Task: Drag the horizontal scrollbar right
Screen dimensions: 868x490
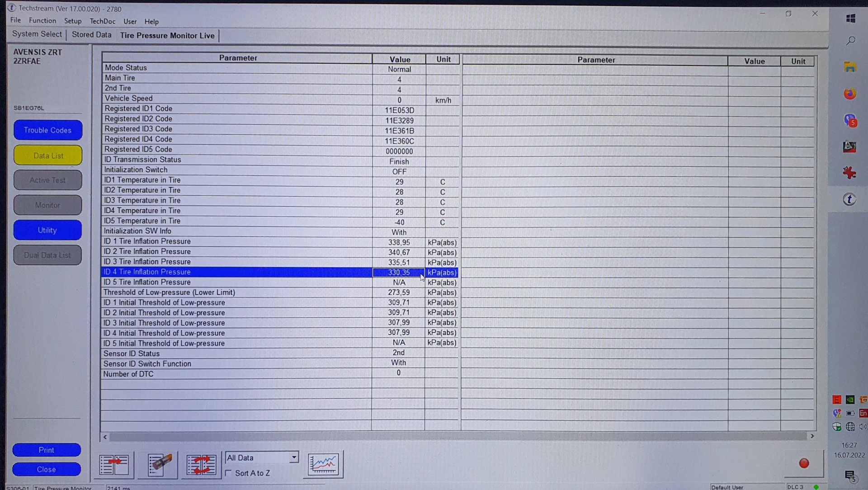Action: (812, 436)
